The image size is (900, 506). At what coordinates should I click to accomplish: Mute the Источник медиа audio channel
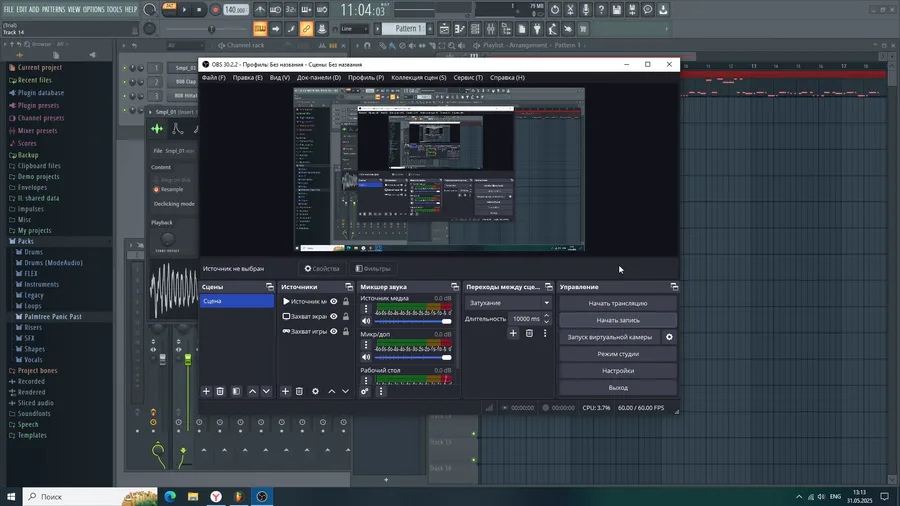point(366,321)
